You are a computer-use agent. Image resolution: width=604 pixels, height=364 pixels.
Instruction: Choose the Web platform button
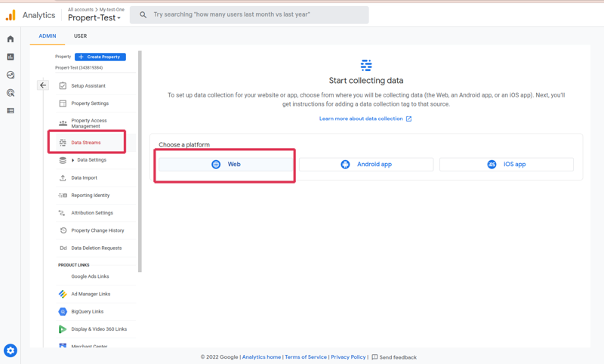click(226, 165)
